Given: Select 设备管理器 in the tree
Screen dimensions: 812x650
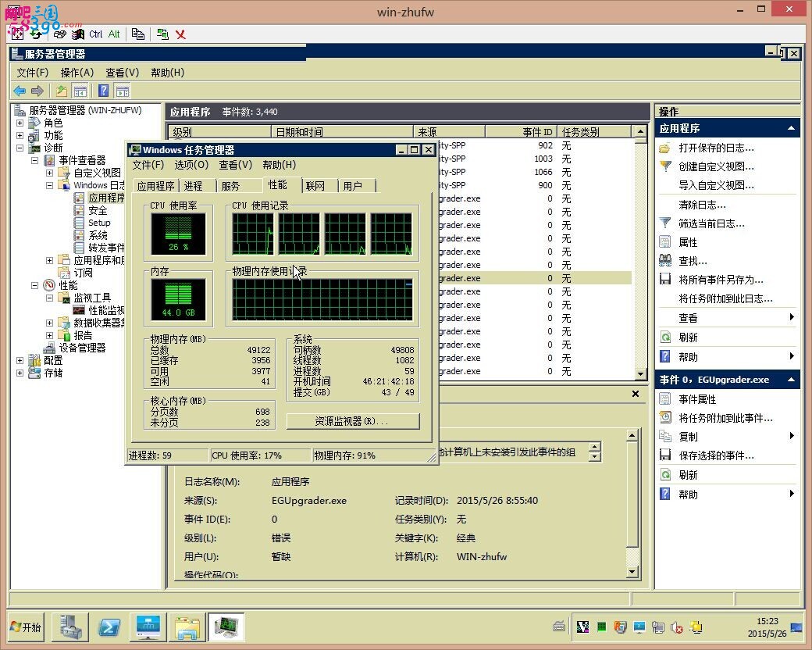Looking at the screenshot, I should pos(82,348).
